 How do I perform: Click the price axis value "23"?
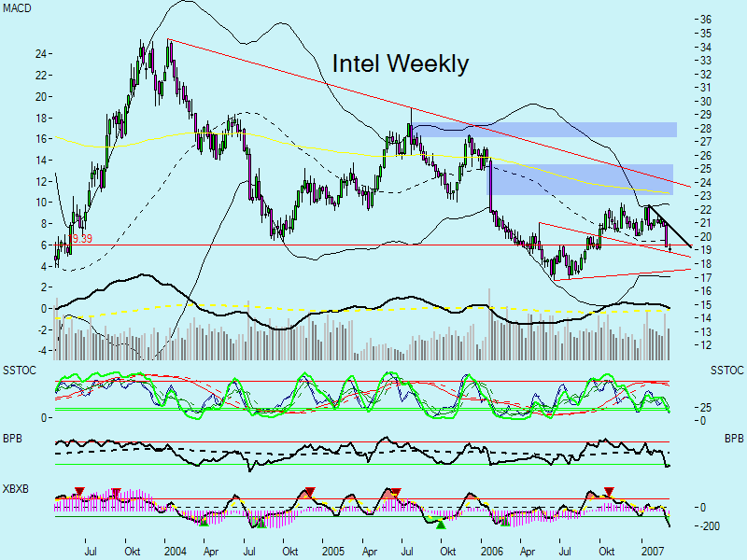[x=706, y=196]
